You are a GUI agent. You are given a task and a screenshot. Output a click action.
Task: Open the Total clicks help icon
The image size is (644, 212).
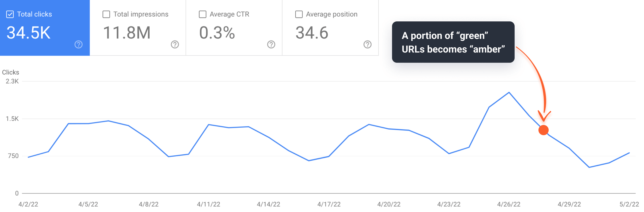click(79, 45)
